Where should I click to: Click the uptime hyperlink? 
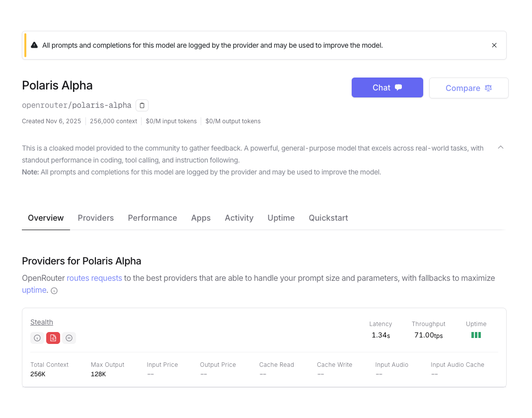coord(33,290)
